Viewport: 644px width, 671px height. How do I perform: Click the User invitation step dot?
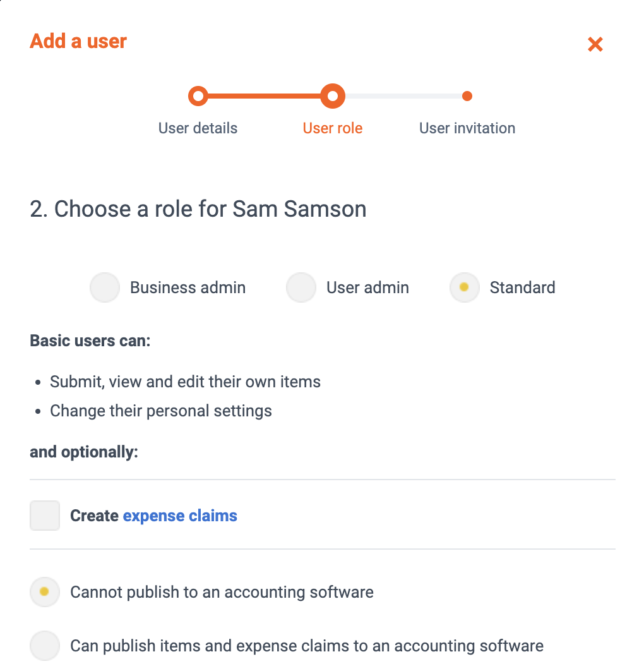point(467,96)
